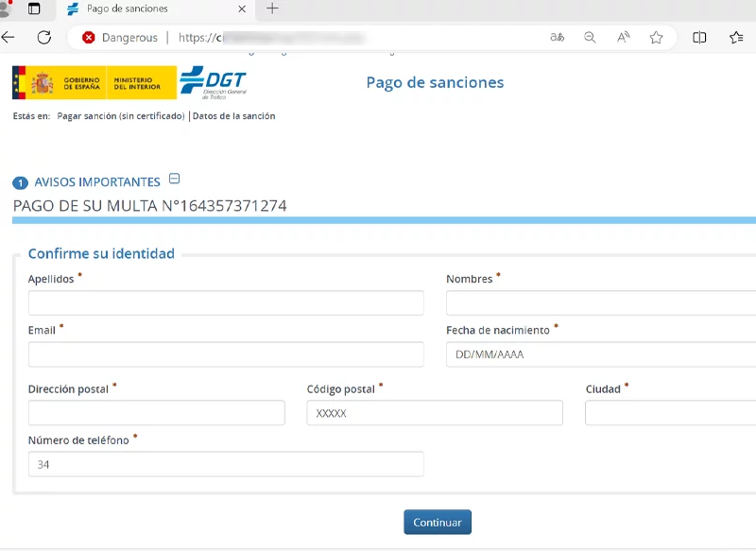Open a new browser tab
The image size is (756, 551).
[x=272, y=9]
